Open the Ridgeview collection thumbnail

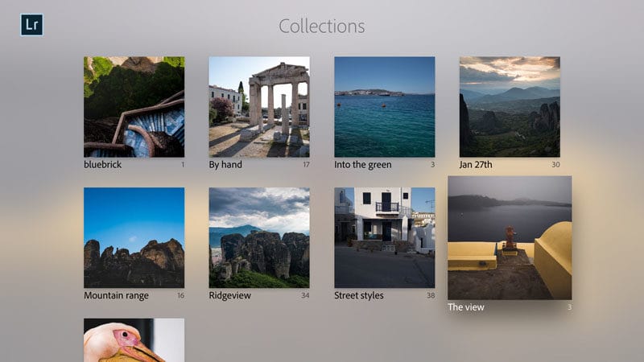259,237
